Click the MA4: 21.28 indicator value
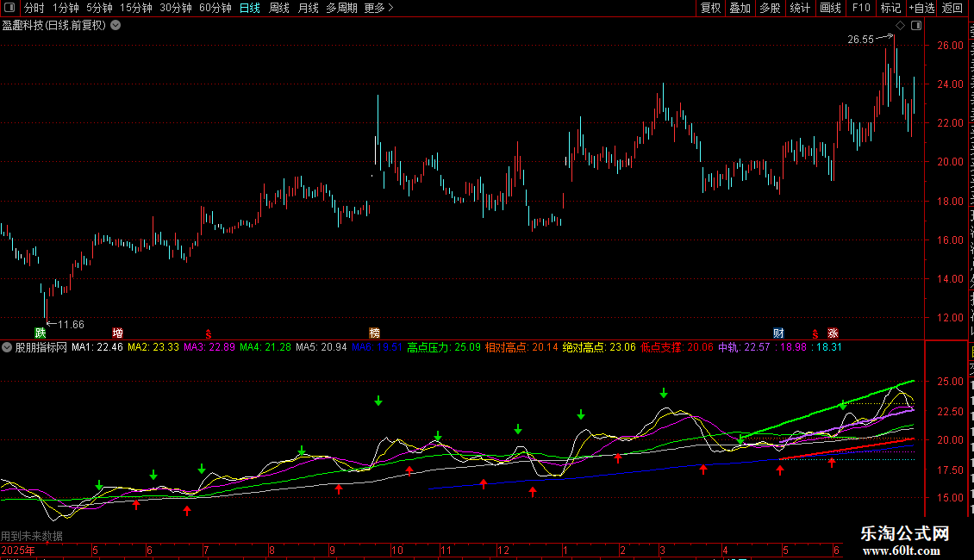This screenshot has height=560, width=974. pos(265,348)
